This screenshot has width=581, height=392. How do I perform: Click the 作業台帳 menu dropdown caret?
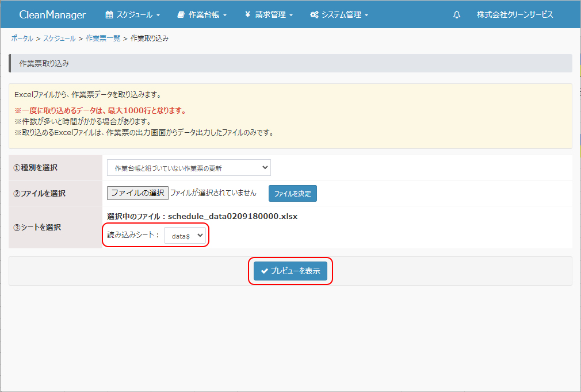click(x=225, y=16)
